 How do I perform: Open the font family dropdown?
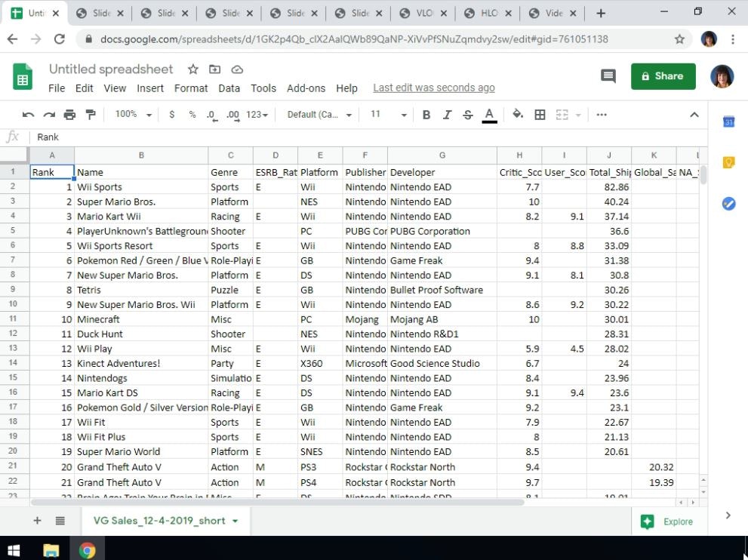(x=319, y=115)
